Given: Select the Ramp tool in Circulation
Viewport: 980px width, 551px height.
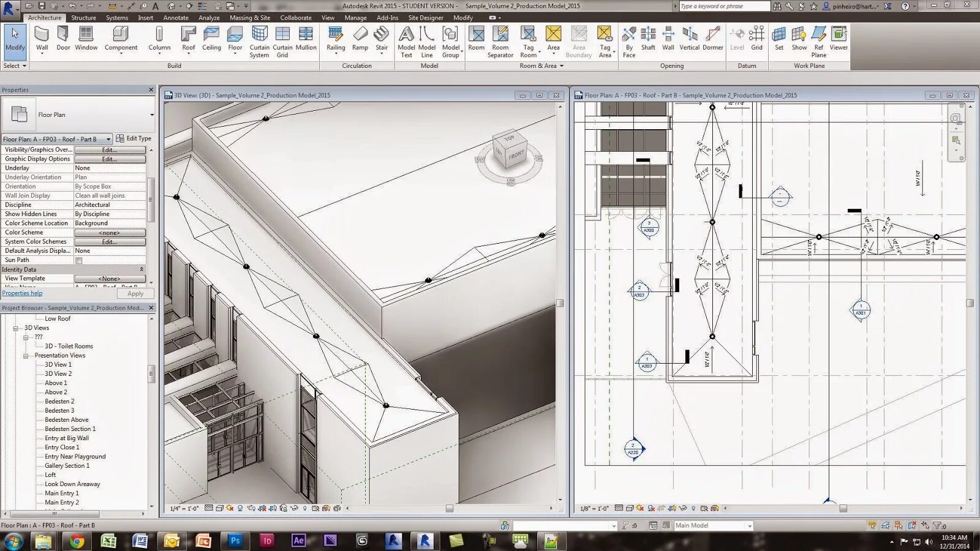Looking at the screenshot, I should click(x=360, y=39).
